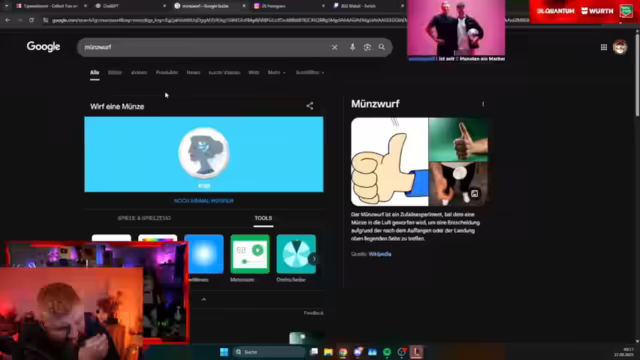Screen dimensions: 640x360
Task: Open the color picker tool tile
Action: point(158,238)
